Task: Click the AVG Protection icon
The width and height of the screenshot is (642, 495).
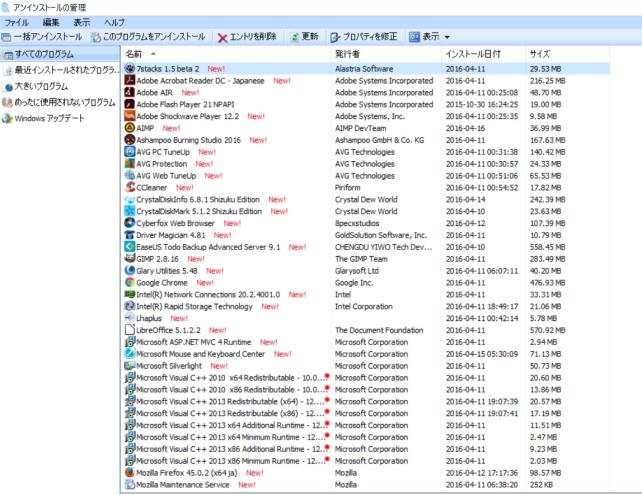Action: 129,164
